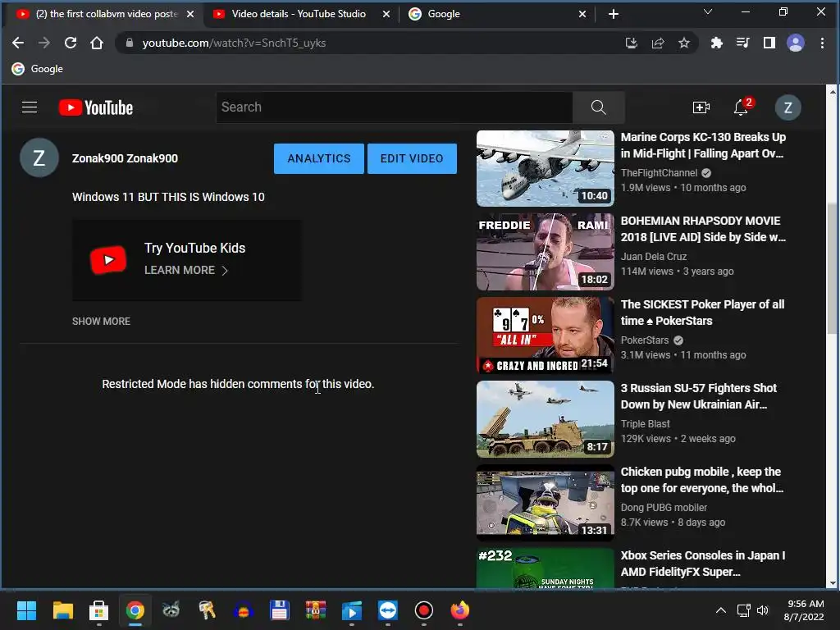Open clock and date flyout
The image size is (840, 630).
804,610
